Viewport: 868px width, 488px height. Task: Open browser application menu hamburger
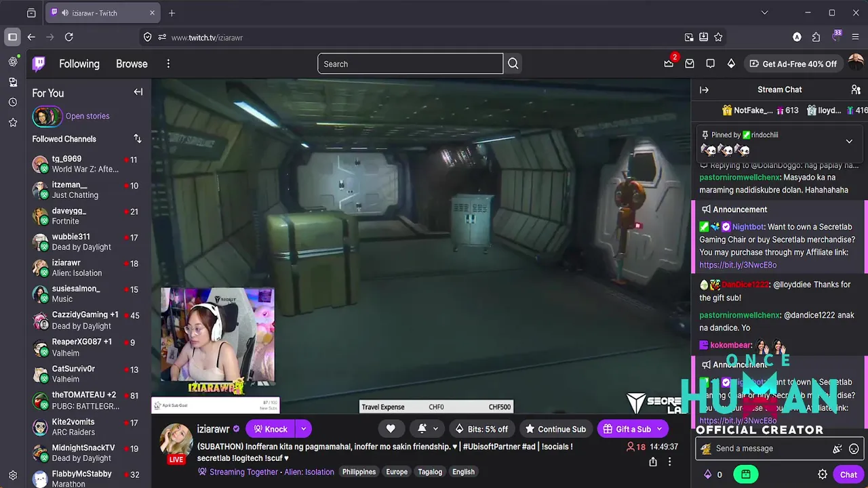point(855,37)
